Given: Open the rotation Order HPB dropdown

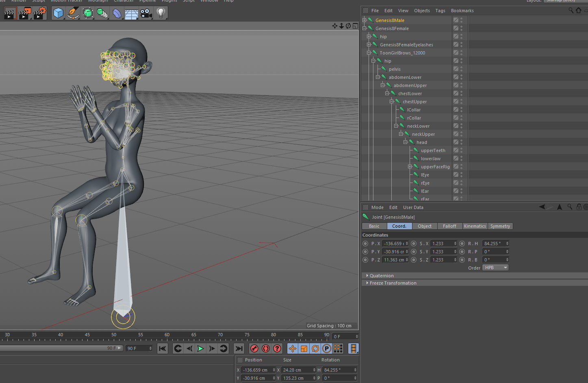Looking at the screenshot, I should [x=495, y=268].
